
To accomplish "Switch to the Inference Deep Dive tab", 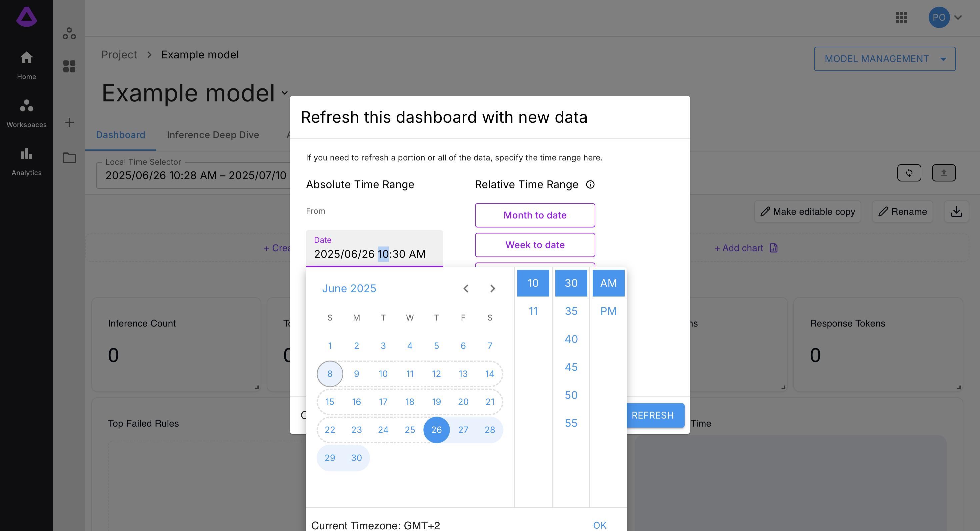I will (x=213, y=135).
